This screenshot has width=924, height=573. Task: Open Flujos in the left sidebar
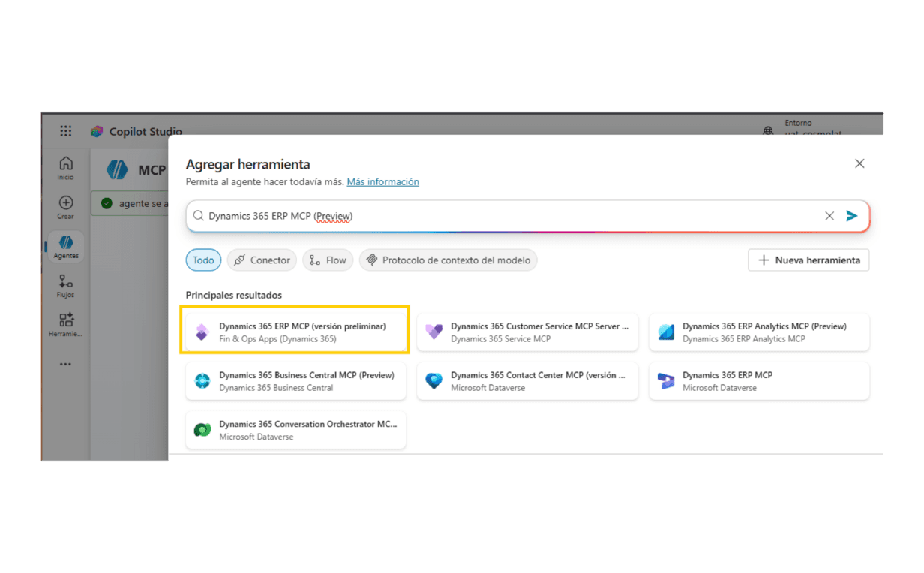point(66,285)
